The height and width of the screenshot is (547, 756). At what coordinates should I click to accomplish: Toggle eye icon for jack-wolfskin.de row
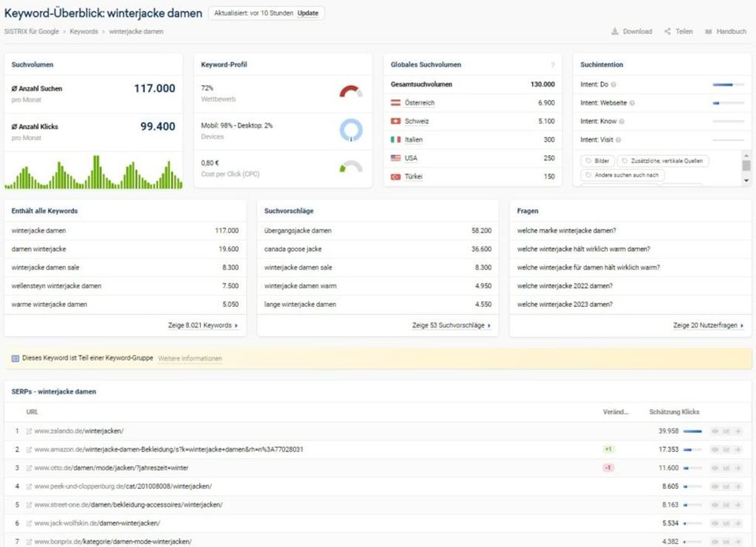click(715, 524)
